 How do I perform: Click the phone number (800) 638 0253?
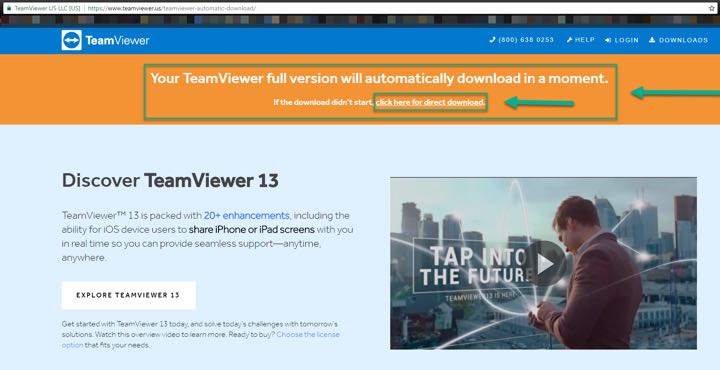pos(521,40)
